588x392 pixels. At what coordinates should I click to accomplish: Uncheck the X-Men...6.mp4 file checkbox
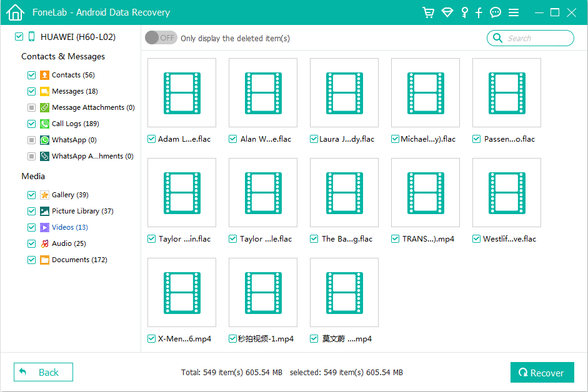click(x=151, y=339)
